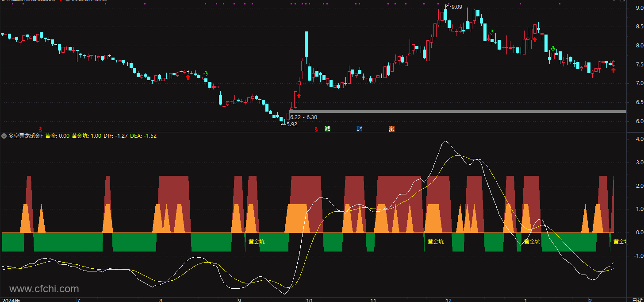This screenshot has height=302, width=644.
Task: Click the 黄金: 0.00 indicator value
Action: (57, 136)
